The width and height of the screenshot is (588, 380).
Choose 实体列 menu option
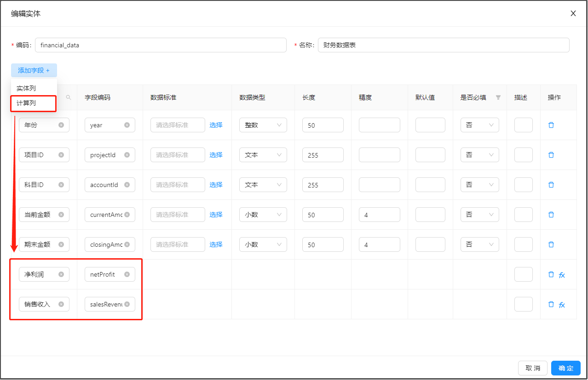point(26,88)
